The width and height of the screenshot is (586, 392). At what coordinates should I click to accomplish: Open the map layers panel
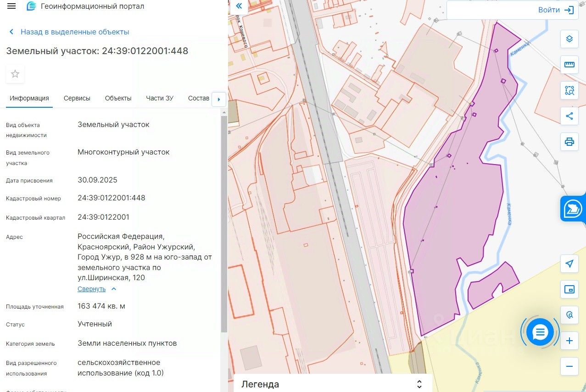click(569, 39)
